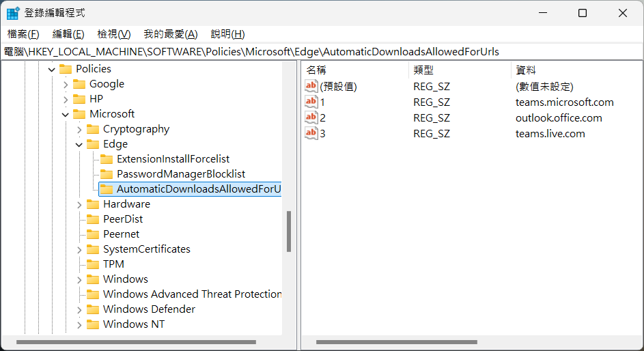Click the (預設值) default value icon
The image size is (644, 351).
coord(311,87)
